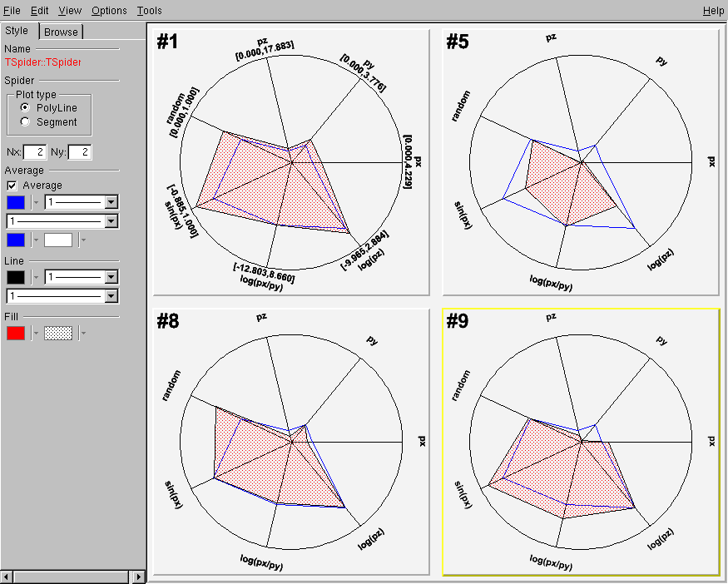Image resolution: width=728 pixels, height=584 pixels.
Task: Click the horizontal scrollbar right arrow
Action: pyautogui.click(x=139, y=577)
